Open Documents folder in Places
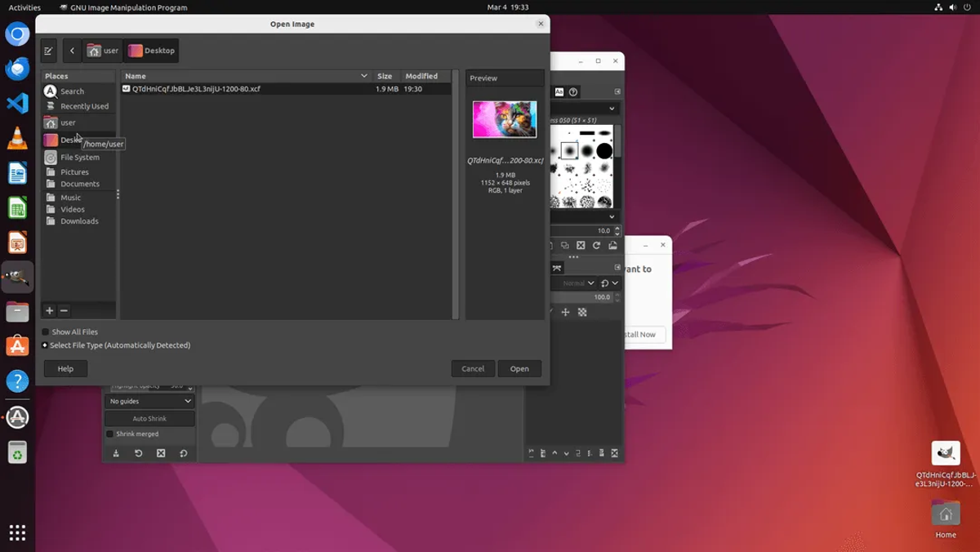 [79, 184]
